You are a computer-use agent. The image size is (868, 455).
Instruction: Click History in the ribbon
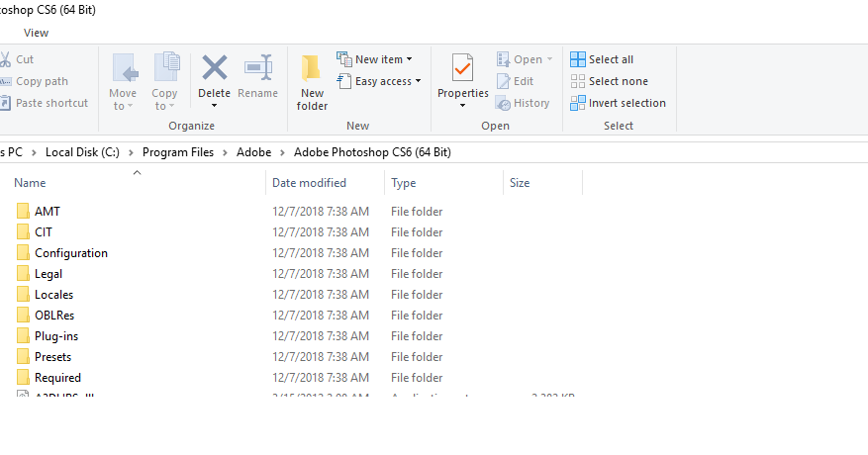coord(523,103)
